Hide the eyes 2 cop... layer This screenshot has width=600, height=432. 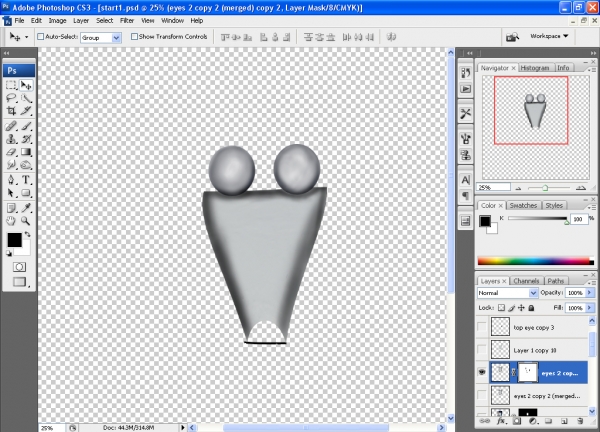482,372
